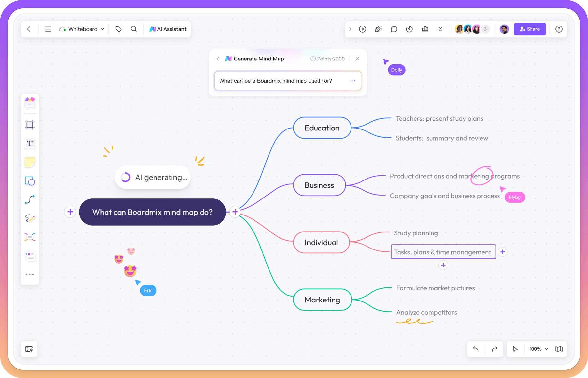Select the yellow sticky note tool
This screenshot has width=588, height=378.
point(30,162)
